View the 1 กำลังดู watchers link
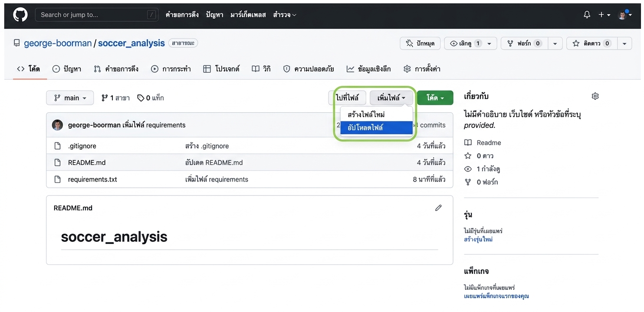 482,169
